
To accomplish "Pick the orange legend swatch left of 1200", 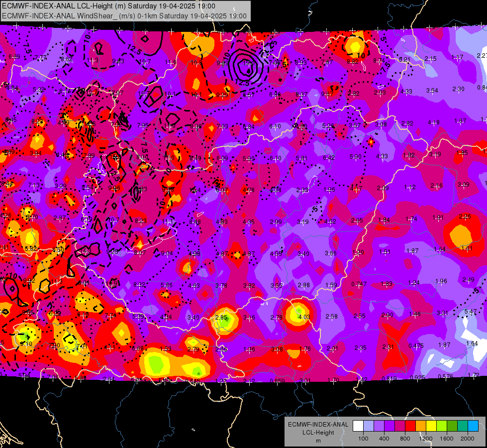I will pyautogui.click(x=421, y=426).
